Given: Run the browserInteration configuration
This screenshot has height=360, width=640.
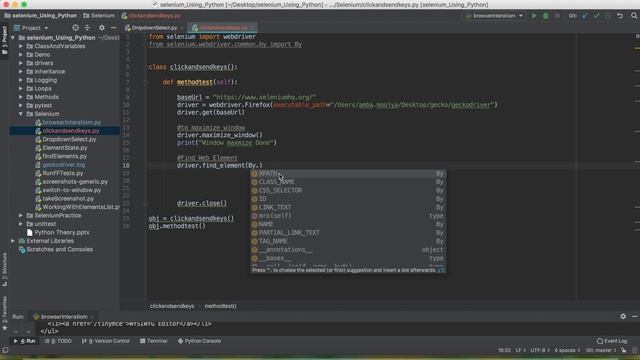Looking at the screenshot, I should point(534,16).
